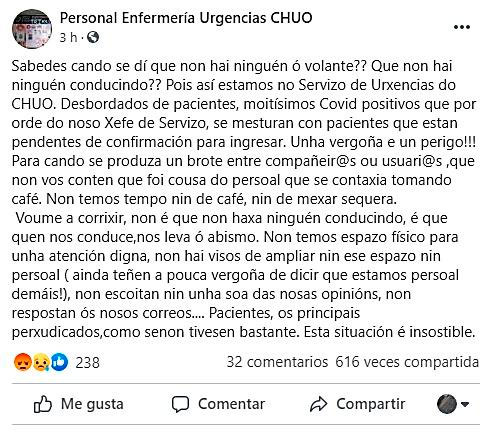This screenshot has height=436, width=485.
Task: Click the blue thumbs-up reaction icon
Action: click(59, 362)
